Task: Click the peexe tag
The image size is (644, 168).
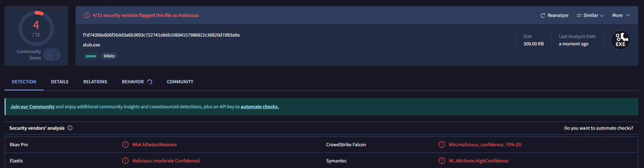Action: [91, 56]
